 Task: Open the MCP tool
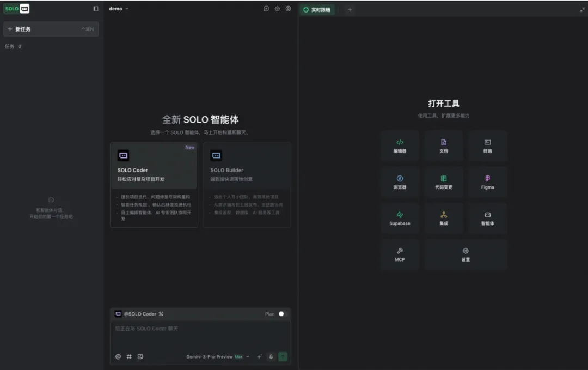tap(400, 254)
